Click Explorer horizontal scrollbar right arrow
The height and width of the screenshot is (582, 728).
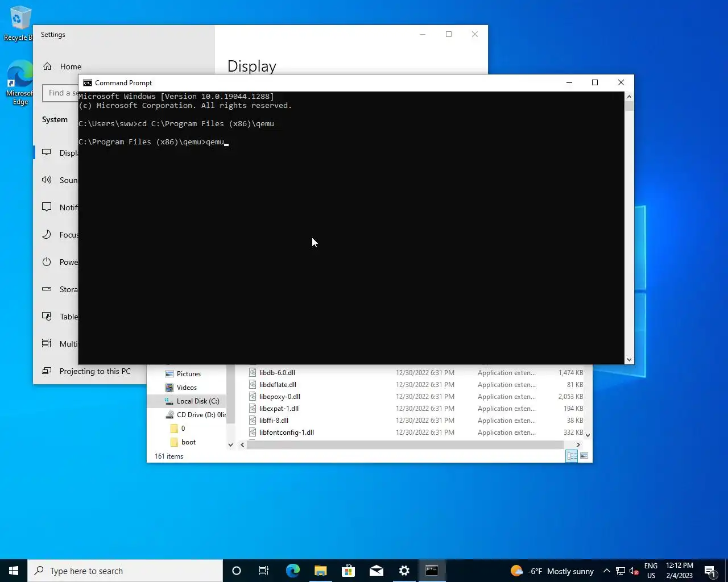click(578, 444)
